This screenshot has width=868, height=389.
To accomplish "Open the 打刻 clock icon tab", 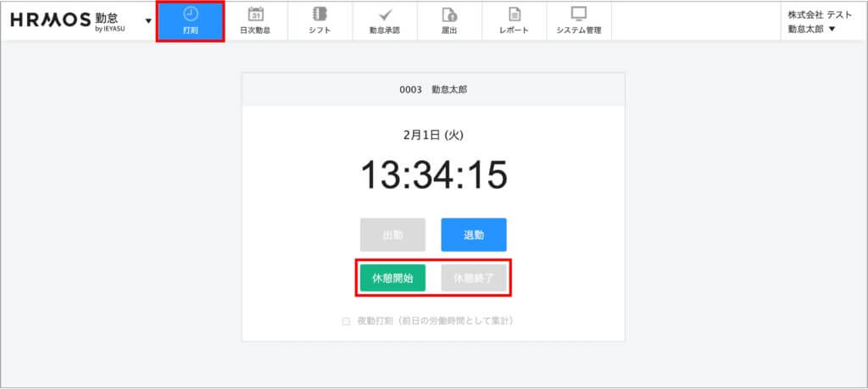I will (x=191, y=14).
